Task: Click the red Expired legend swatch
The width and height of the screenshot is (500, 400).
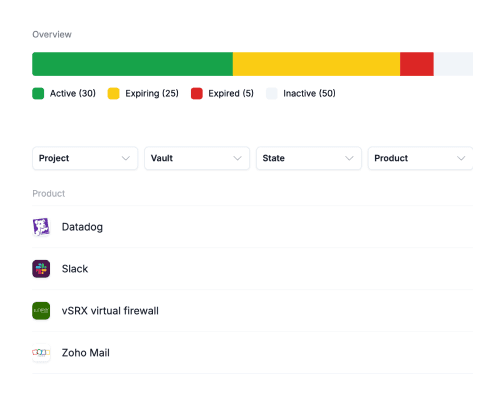Action: [197, 93]
